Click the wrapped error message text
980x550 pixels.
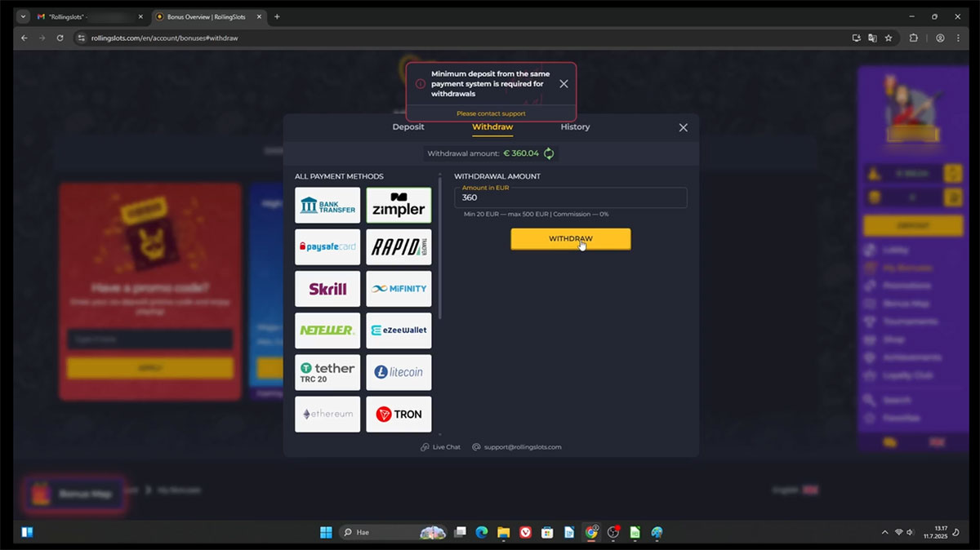pos(491,84)
